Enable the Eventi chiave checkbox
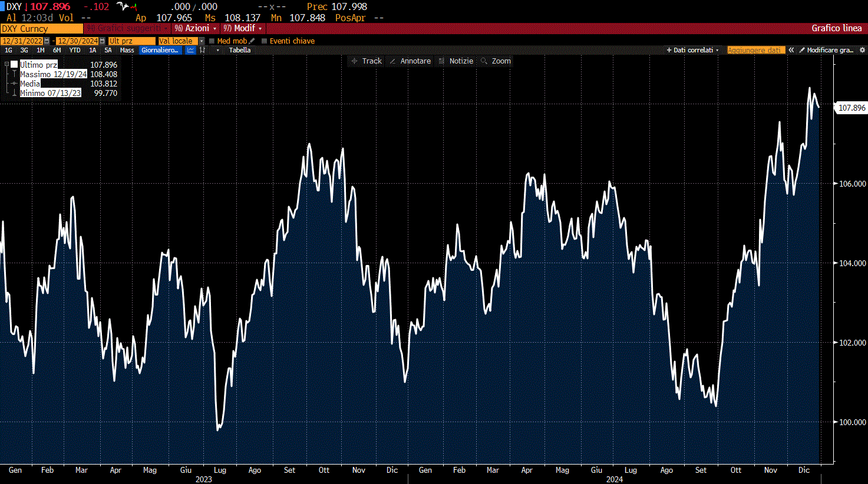868x484 pixels. pos(264,41)
